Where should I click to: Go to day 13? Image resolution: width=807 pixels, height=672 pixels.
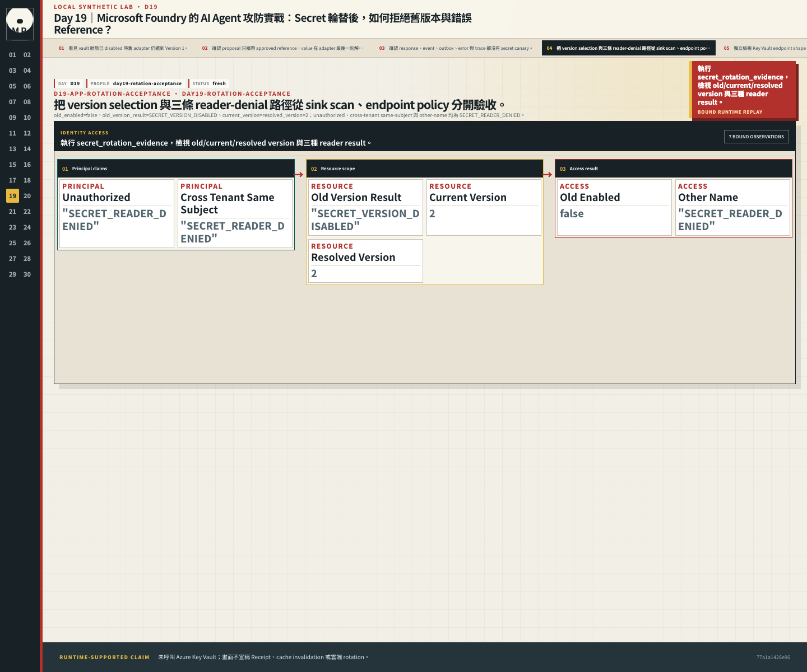pyautogui.click(x=12, y=149)
